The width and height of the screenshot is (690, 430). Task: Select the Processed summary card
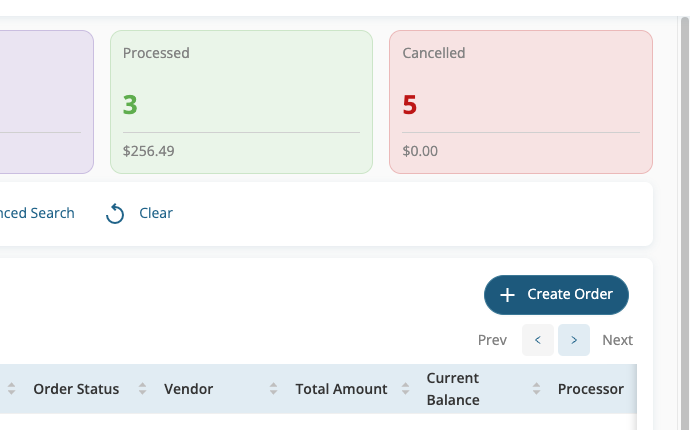[241, 102]
